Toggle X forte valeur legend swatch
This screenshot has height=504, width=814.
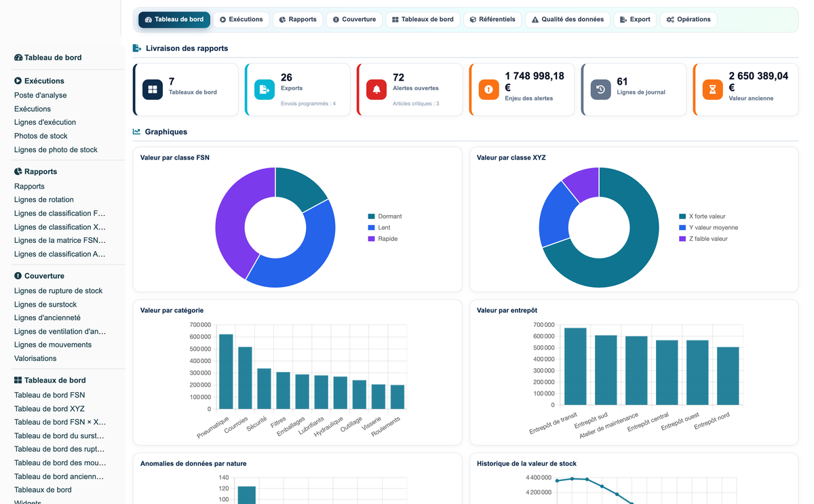tap(682, 216)
